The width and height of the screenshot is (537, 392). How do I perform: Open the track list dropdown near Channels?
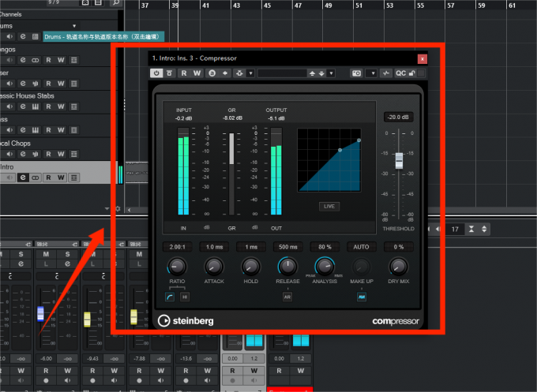pos(74,26)
